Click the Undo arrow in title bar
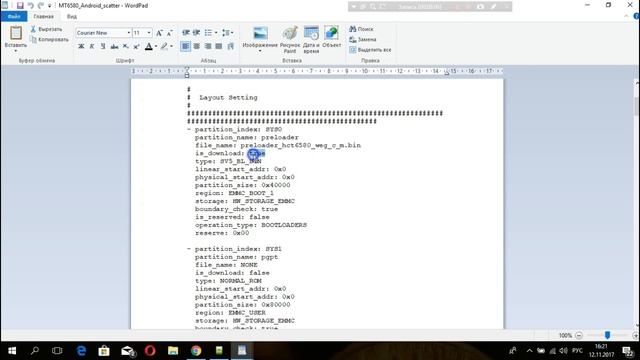The image size is (640, 360). (31, 6)
